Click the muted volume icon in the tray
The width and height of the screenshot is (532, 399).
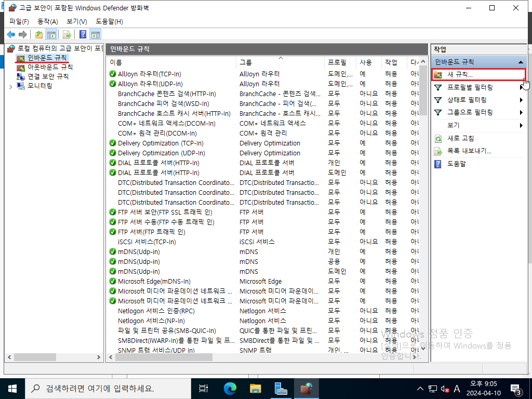[x=445, y=389]
